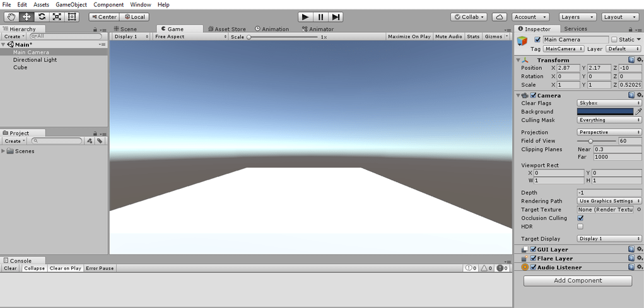The height and width of the screenshot is (308, 644).
Task: Open the Free Aspect dropdown
Action: coord(190,37)
